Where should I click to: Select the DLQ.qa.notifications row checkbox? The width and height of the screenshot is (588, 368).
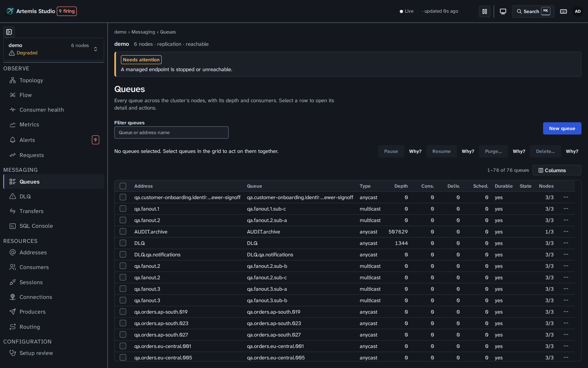point(123,255)
